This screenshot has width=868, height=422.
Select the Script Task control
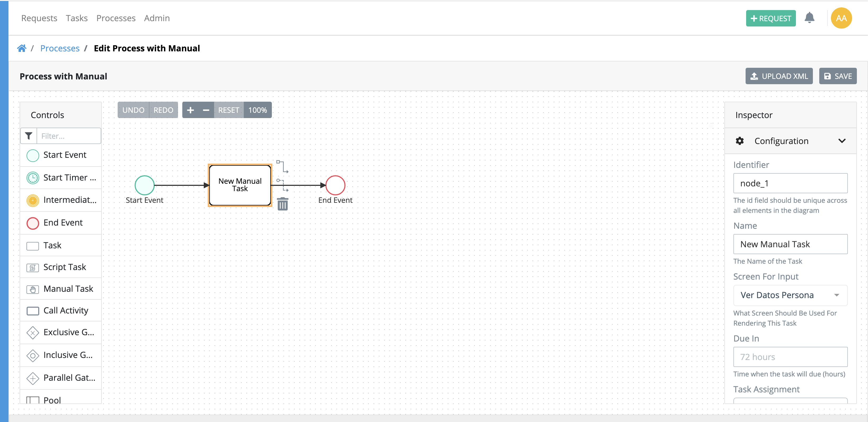(x=61, y=267)
